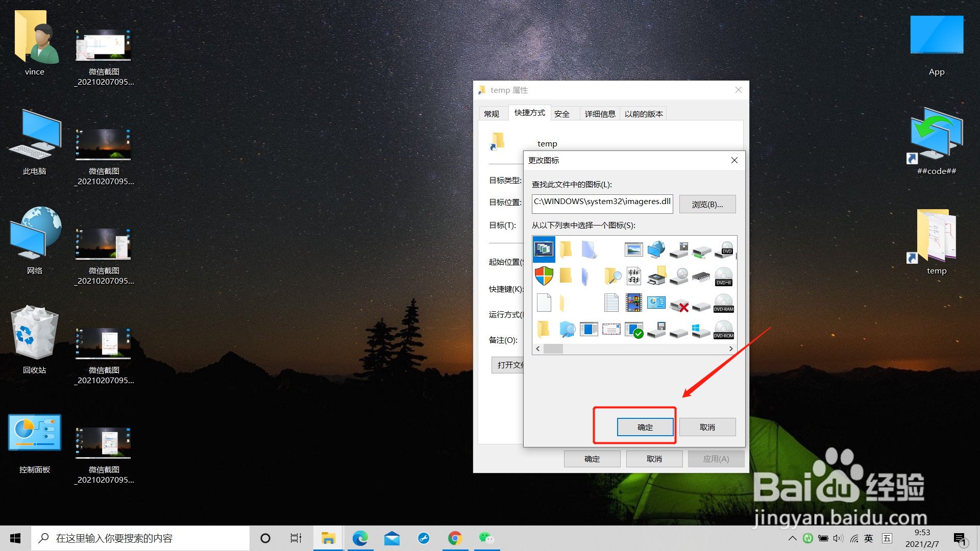Click the 浏览(B)... button

707,204
